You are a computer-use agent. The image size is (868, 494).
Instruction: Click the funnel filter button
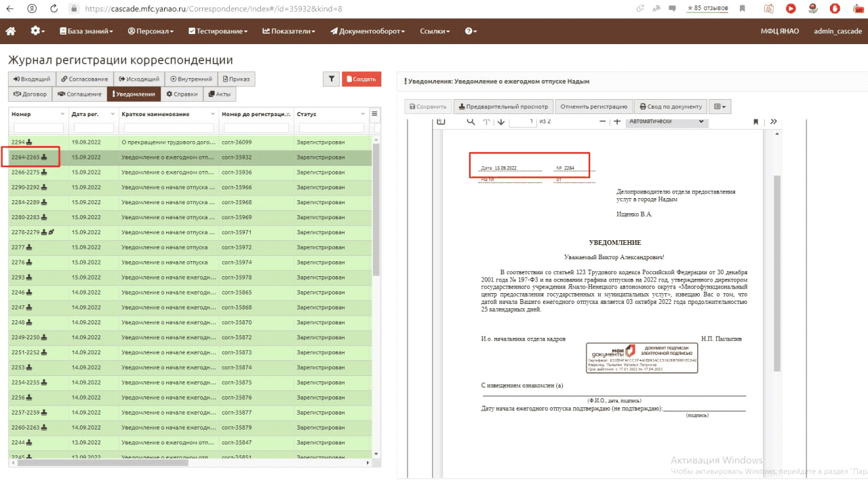(x=331, y=79)
